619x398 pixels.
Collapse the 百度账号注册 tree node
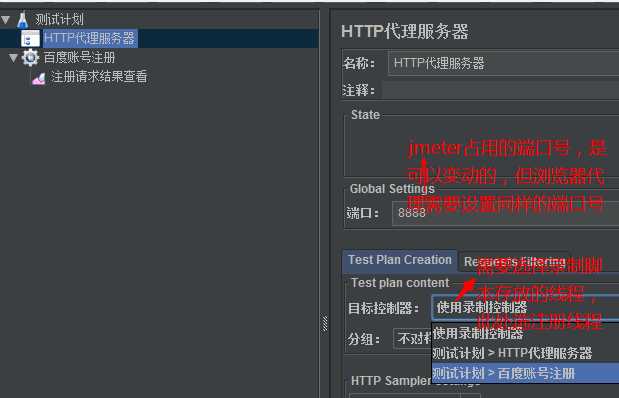click(x=13, y=58)
